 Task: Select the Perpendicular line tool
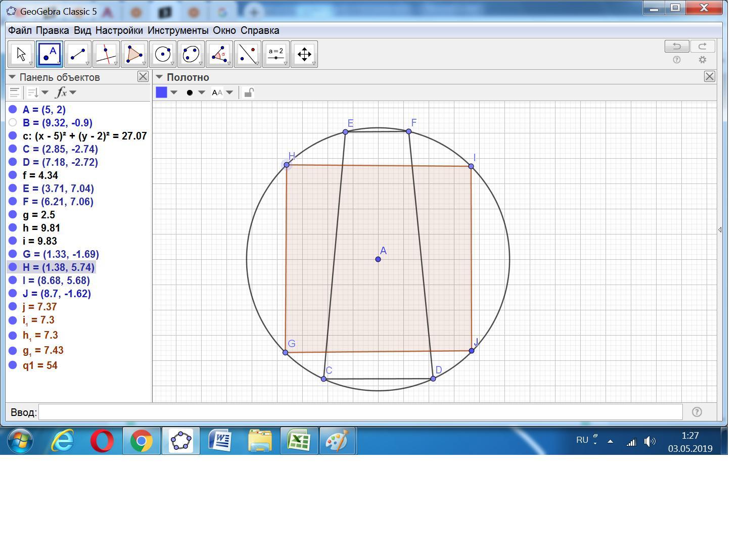106,54
